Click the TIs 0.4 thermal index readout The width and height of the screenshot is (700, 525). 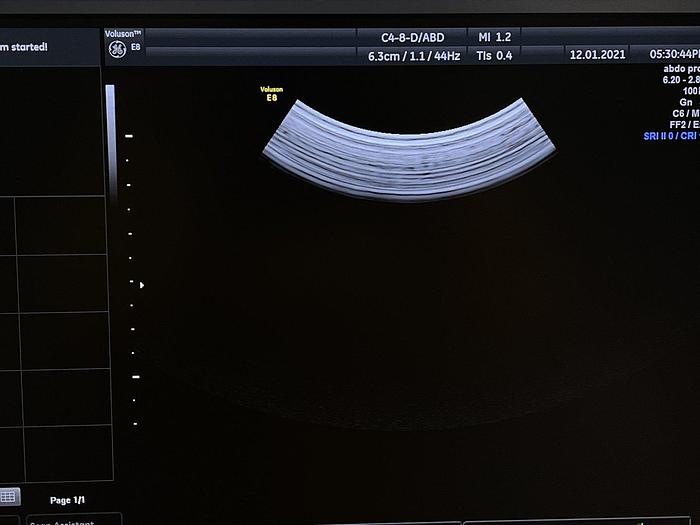(495, 56)
